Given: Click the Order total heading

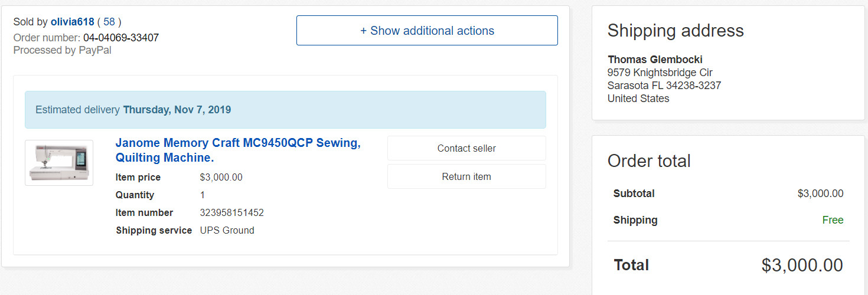Looking at the screenshot, I should tap(649, 161).
